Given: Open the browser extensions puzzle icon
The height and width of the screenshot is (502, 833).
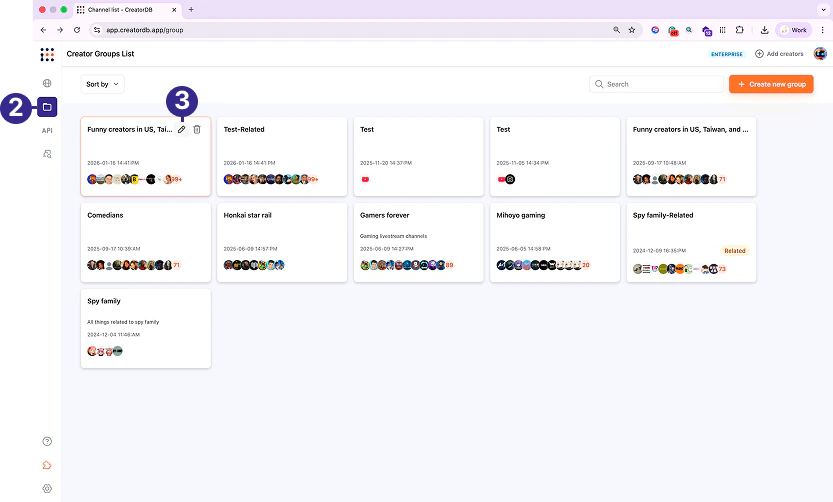Looking at the screenshot, I should tap(740, 30).
